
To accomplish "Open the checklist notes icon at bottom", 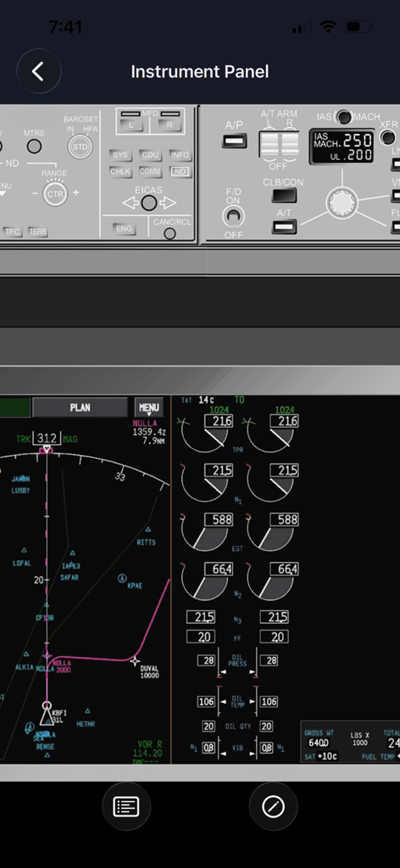I will tap(126, 807).
